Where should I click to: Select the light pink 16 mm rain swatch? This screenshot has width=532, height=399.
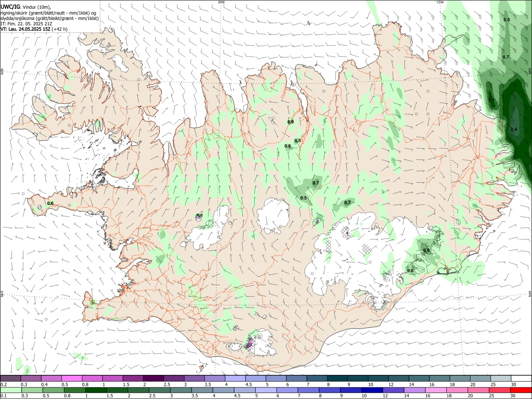[x=436, y=390]
